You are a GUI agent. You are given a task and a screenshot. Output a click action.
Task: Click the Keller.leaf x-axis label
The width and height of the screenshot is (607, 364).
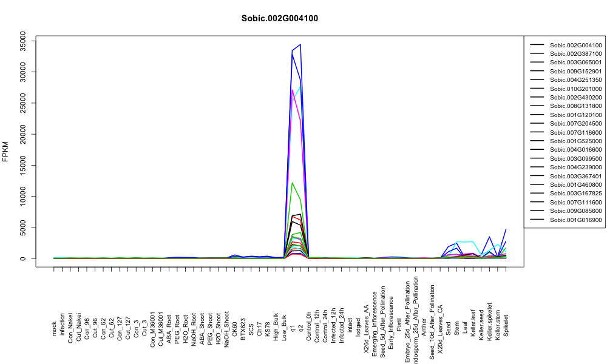click(x=473, y=323)
